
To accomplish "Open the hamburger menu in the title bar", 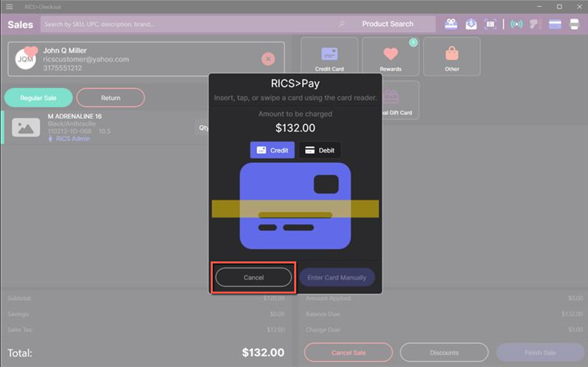I will coord(10,7).
